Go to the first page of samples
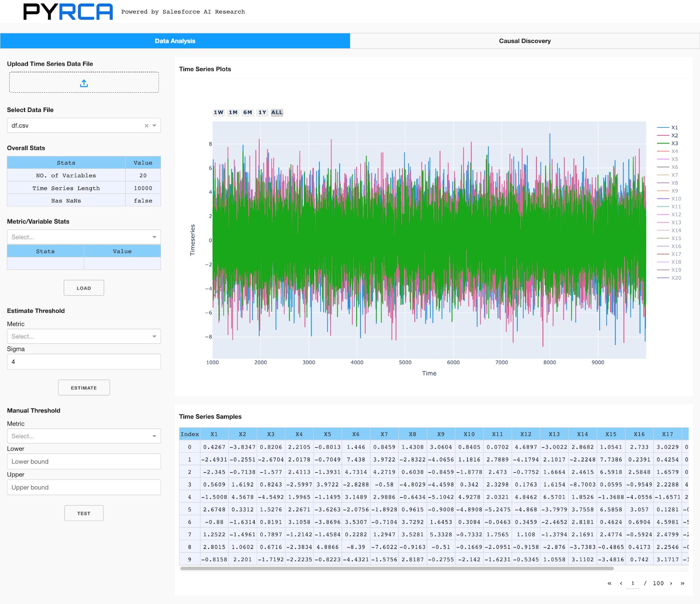The image size is (700, 604). click(x=609, y=583)
